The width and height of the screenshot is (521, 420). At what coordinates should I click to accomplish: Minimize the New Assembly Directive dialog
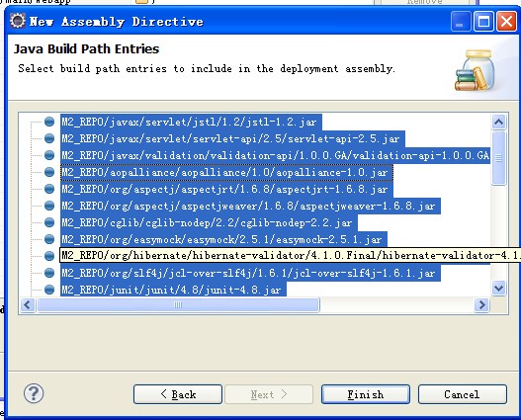click(460, 22)
